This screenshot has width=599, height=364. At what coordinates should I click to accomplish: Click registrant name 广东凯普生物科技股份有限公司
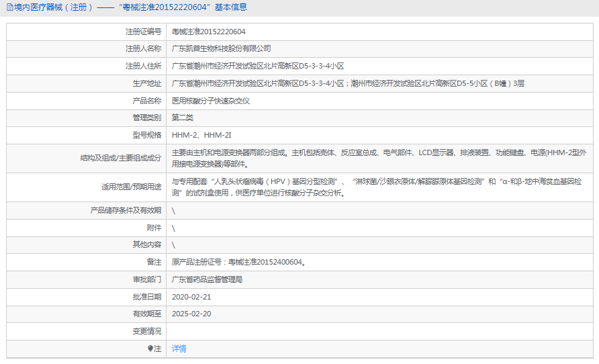point(221,48)
